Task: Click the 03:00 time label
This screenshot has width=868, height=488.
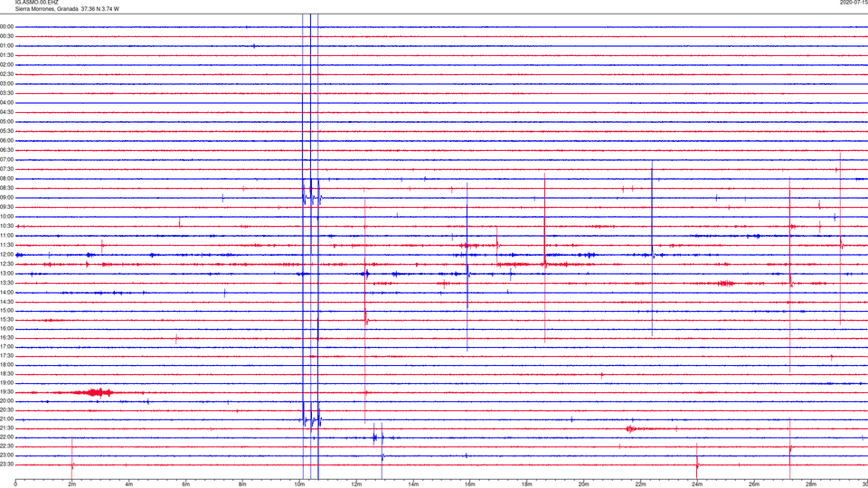Action: coord(7,84)
